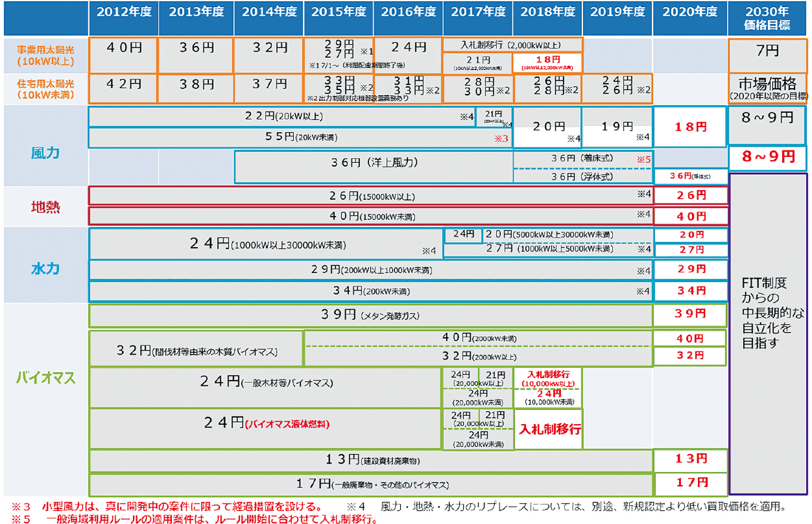Click the バイオマス row label
Screen dimensions: 812x524
coord(45,378)
